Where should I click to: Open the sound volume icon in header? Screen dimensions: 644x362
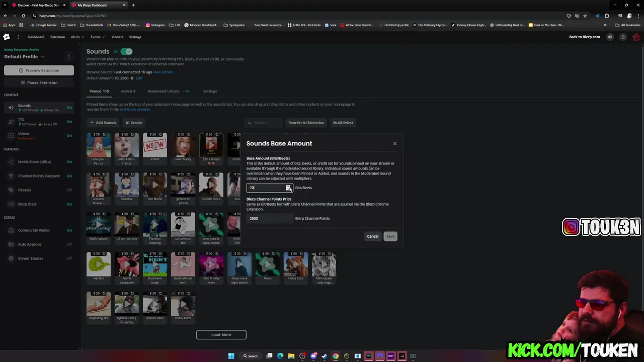pyautogui.click(x=610, y=37)
